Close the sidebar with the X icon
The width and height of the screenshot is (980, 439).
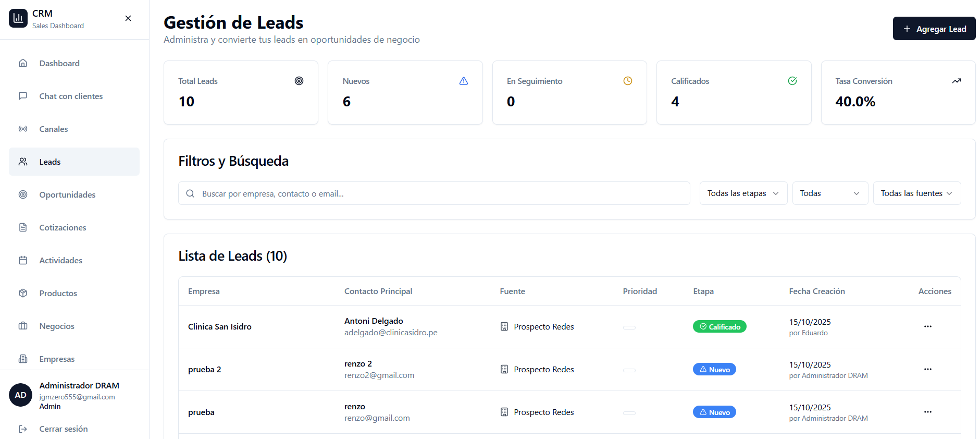coord(128,18)
